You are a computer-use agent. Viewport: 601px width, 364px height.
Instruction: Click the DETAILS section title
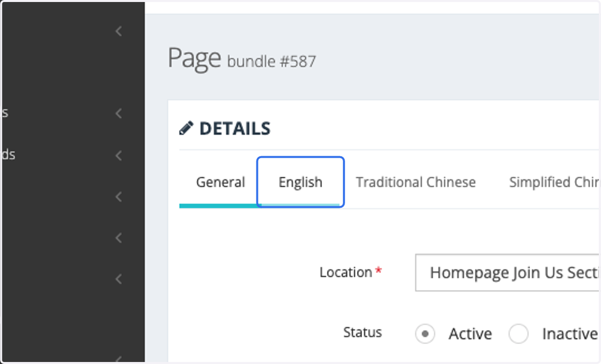pyautogui.click(x=235, y=129)
